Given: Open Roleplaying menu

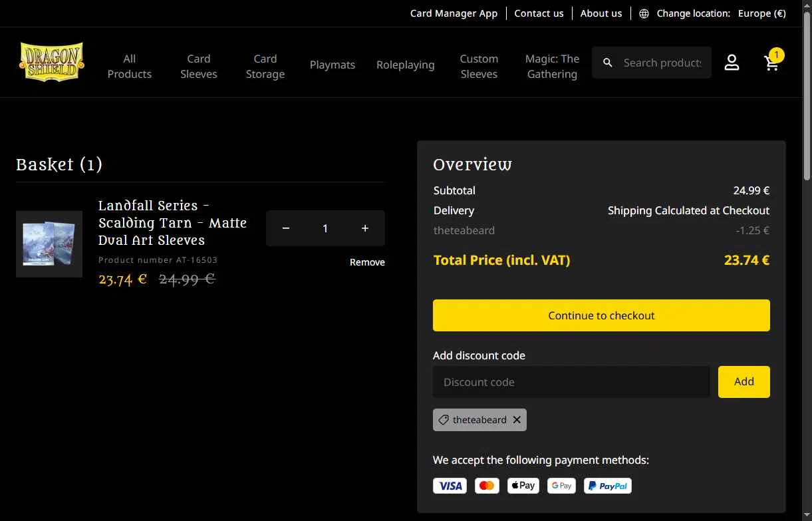Looking at the screenshot, I should click(x=406, y=65).
